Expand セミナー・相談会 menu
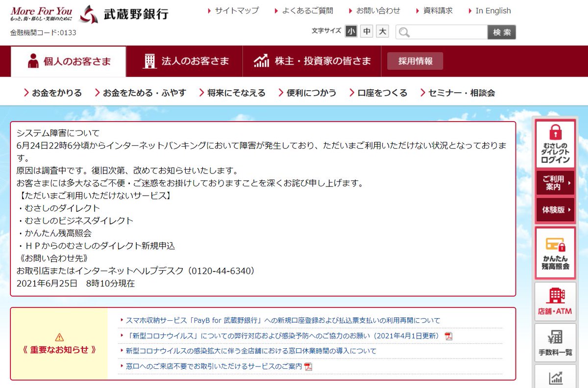Viewport: 588px width, 388px height. click(458, 93)
